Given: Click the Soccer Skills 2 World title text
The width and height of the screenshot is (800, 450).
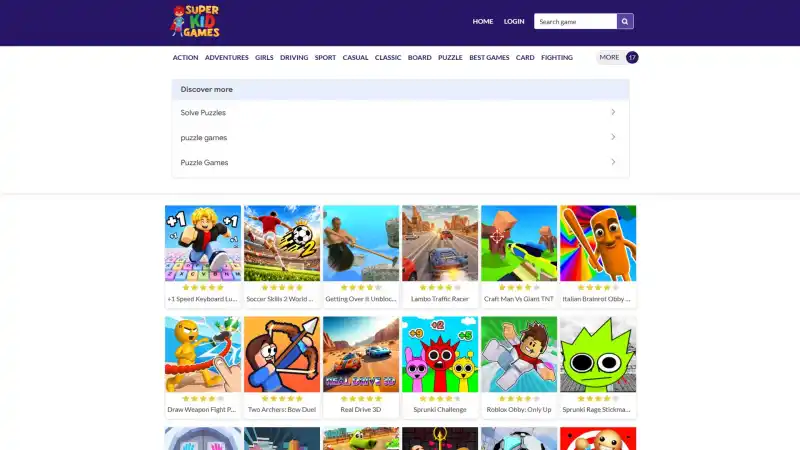Looking at the screenshot, I should coord(280,299).
